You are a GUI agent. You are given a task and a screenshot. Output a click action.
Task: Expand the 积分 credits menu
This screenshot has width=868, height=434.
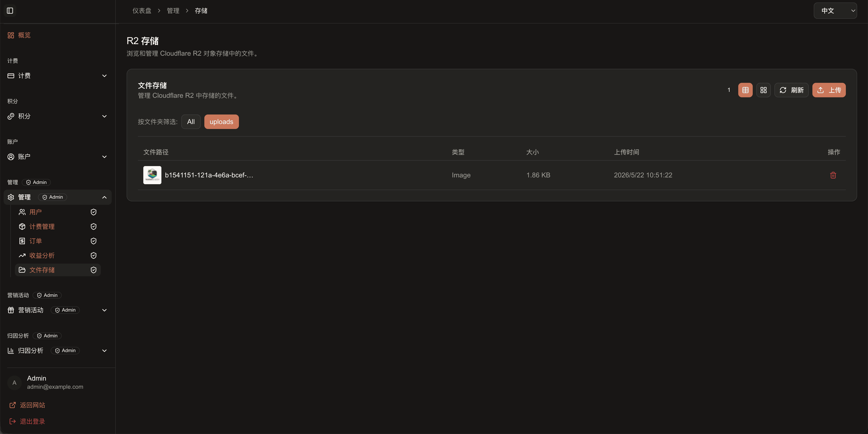pyautogui.click(x=57, y=116)
